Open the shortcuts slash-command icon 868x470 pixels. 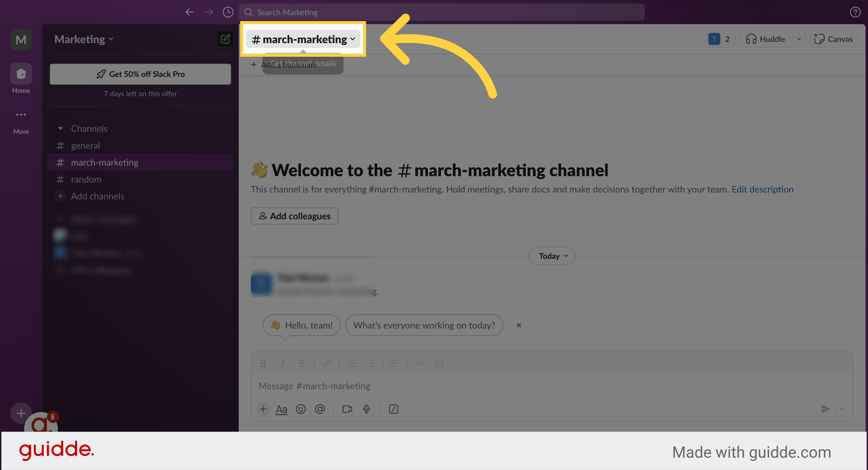coord(393,409)
